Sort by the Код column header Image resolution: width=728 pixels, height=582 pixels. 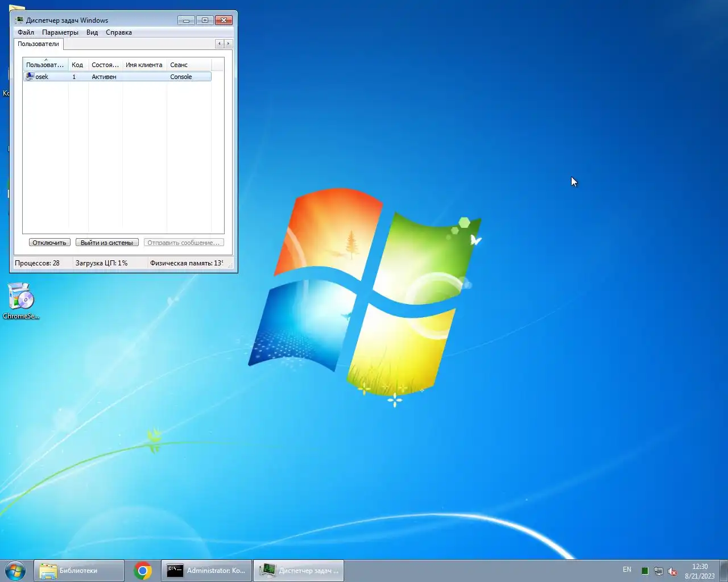click(x=78, y=65)
